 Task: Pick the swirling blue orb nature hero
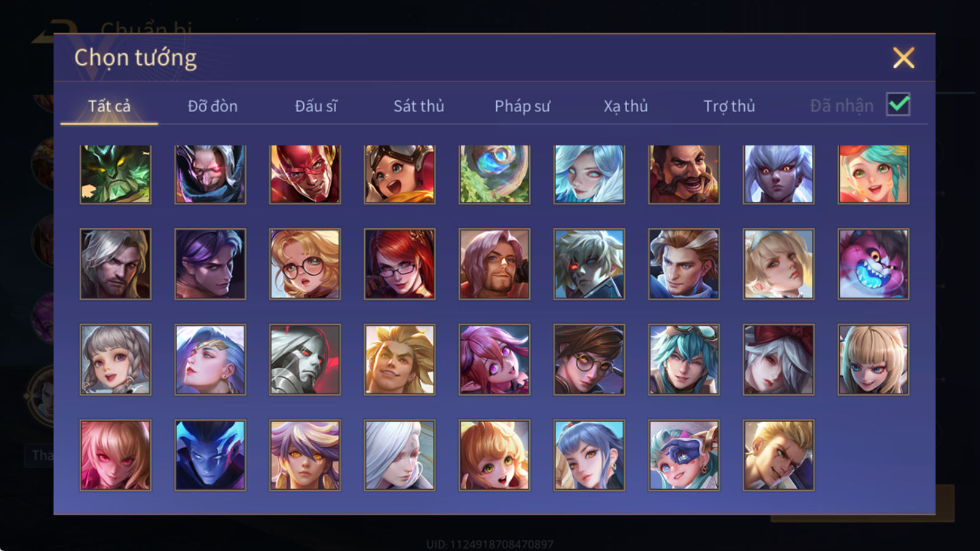[x=494, y=174]
